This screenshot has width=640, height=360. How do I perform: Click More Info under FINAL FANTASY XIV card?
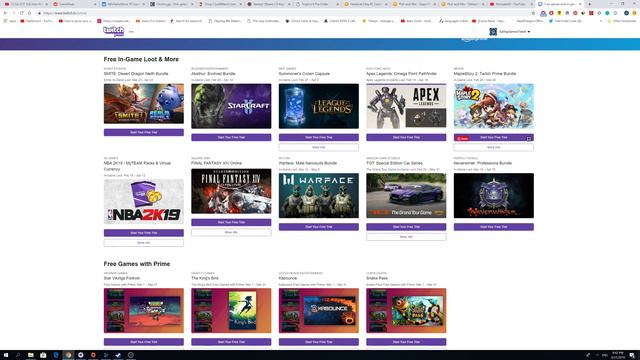(x=231, y=232)
